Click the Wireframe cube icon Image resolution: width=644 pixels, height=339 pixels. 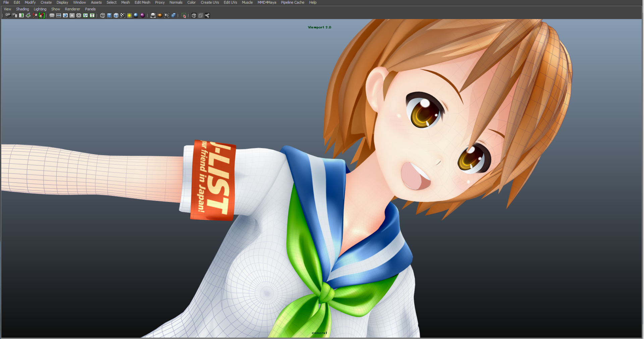(x=103, y=15)
